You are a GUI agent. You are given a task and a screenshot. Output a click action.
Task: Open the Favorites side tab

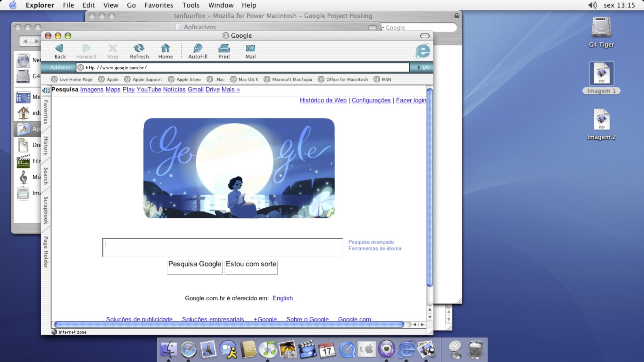coord(46,112)
